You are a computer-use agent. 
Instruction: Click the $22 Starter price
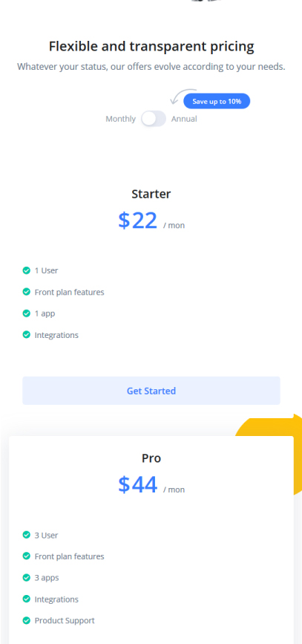click(137, 221)
